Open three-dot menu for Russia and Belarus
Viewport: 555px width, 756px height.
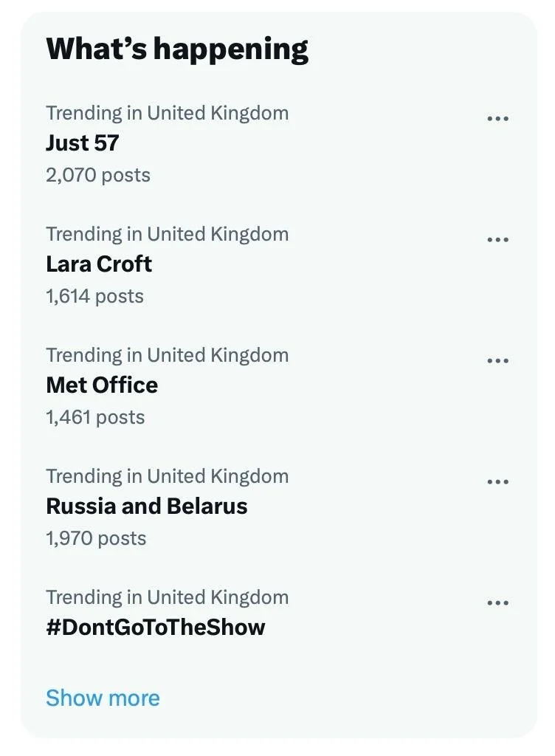click(x=498, y=482)
